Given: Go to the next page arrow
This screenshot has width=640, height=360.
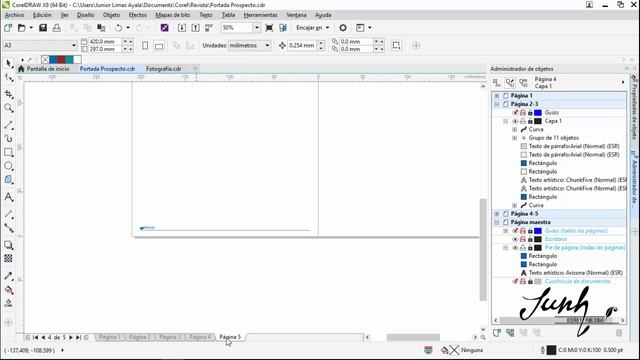Looking at the screenshot, I should [71, 338].
